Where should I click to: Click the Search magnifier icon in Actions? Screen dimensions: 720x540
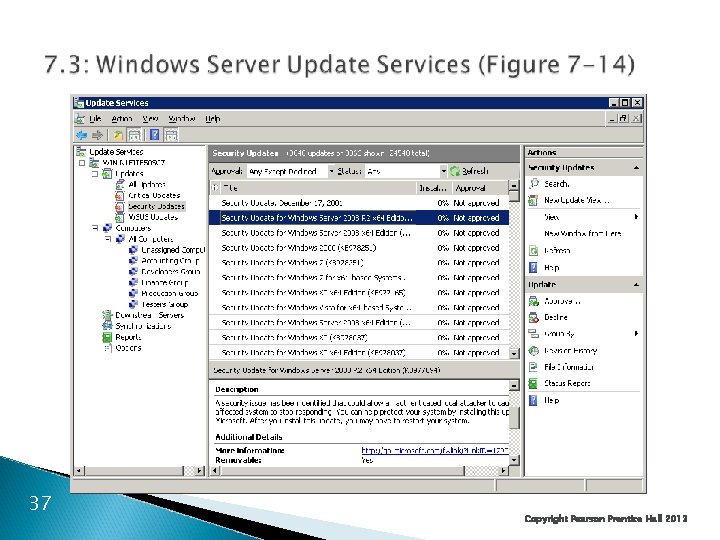click(x=534, y=184)
